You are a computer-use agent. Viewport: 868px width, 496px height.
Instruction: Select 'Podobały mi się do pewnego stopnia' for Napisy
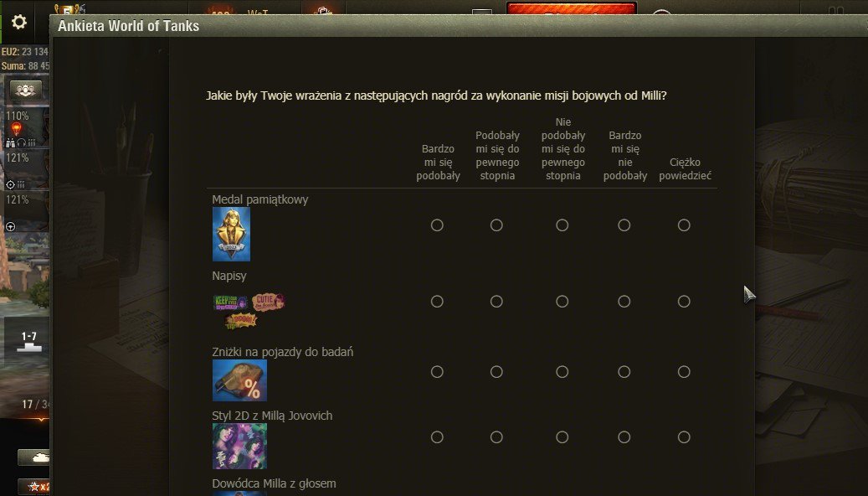(x=496, y=301)
